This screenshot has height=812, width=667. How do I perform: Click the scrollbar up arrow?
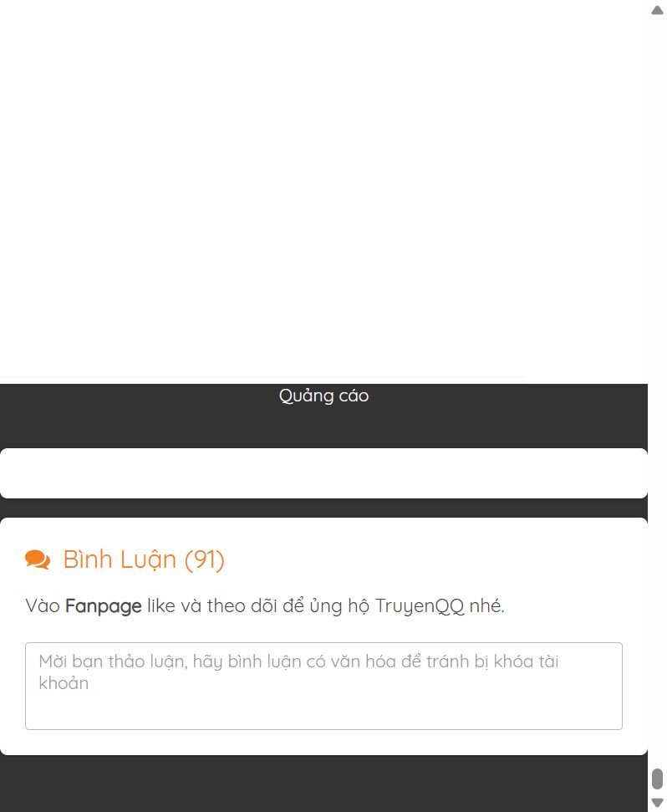tap(657, 10)
